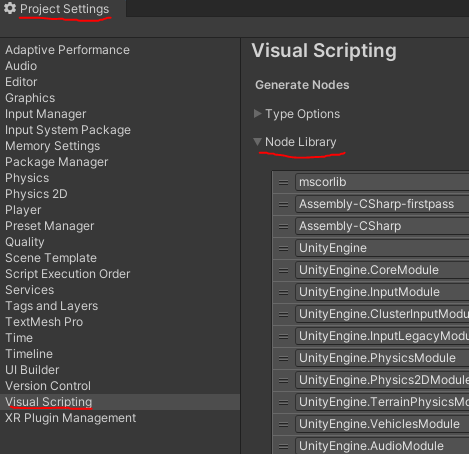Image resolution: width=469 pixels, height=454 pixels.
Task: Click drag handle beside UnityEngine row
Action: [x=283, y=248]
